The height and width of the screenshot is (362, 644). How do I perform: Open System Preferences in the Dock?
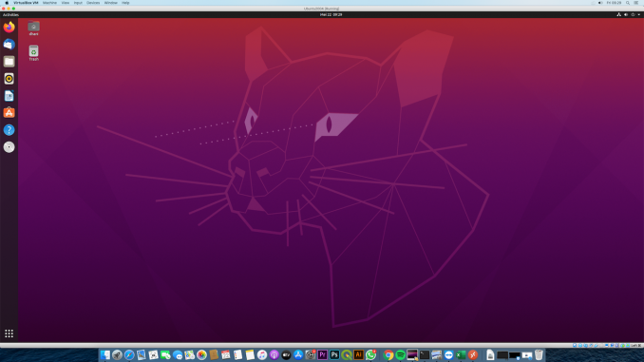click(311, 355)
